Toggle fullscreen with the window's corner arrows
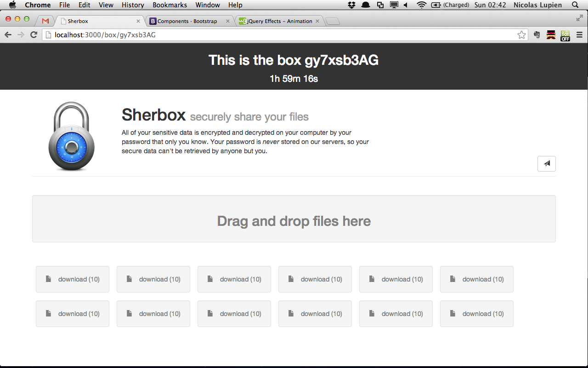Screen dimensions: 588x368 pyautogui.click(x=579, y=18)
